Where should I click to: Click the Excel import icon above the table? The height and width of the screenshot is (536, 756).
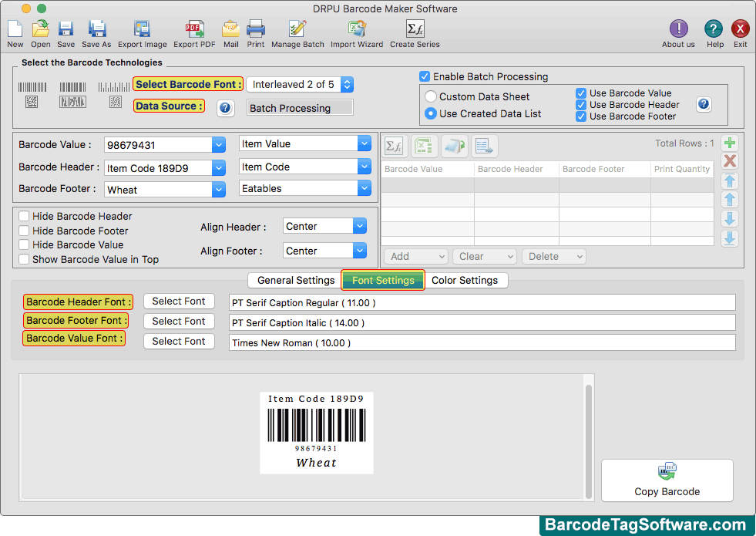(424, 146)
